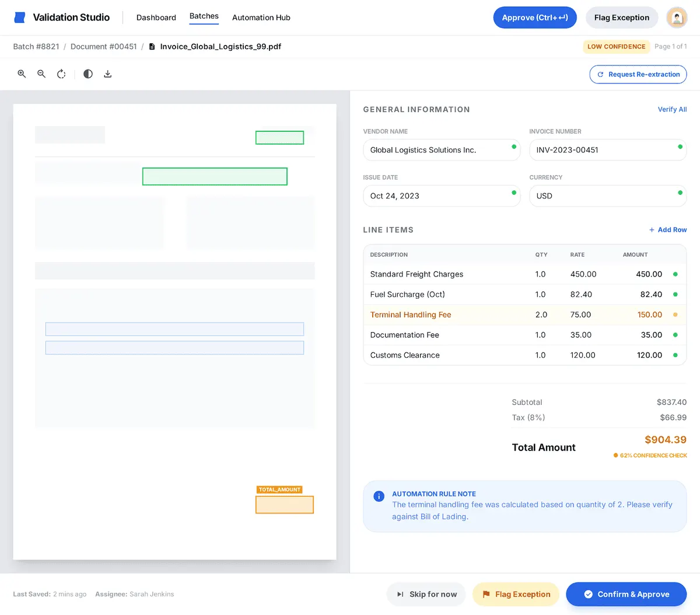
Task: Rotate the invoice document
Action: [x=61, y=74]
